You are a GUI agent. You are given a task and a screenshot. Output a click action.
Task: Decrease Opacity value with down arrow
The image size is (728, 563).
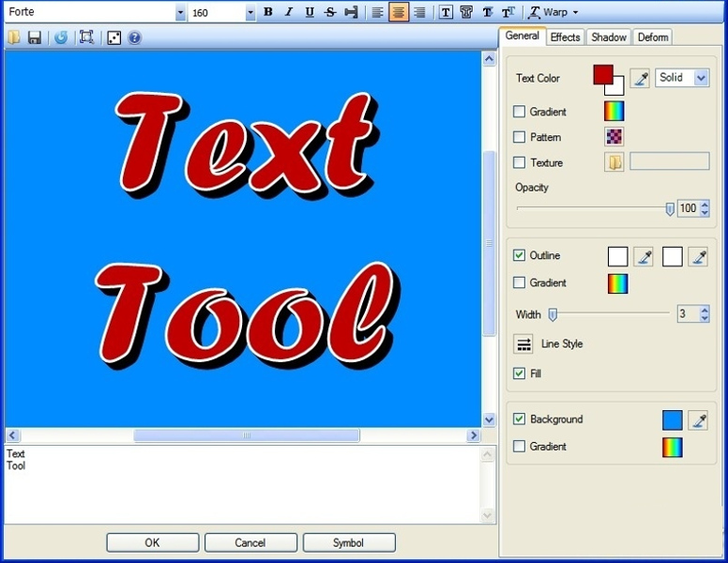point(705,212)
